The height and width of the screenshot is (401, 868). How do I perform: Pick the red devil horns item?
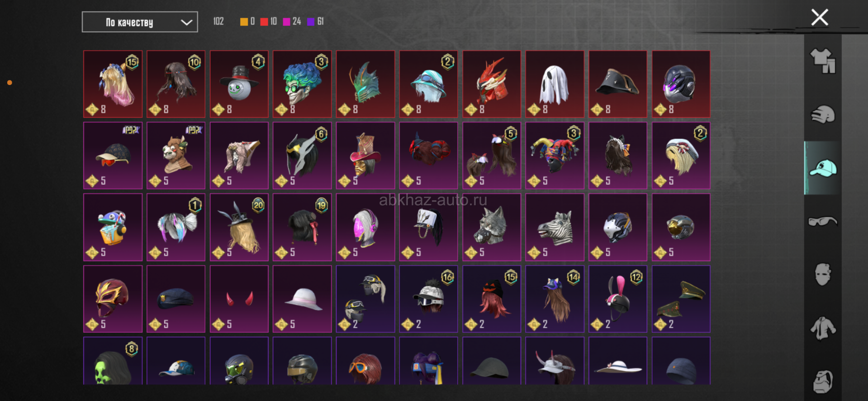239,299
